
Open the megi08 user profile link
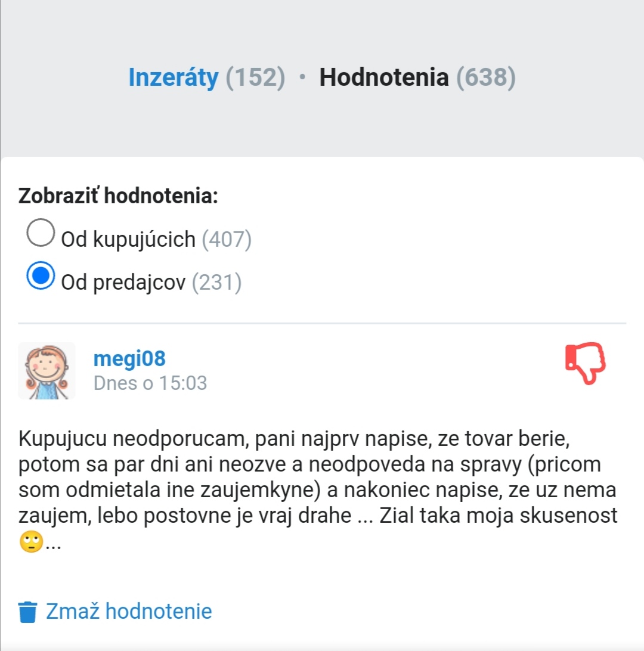point(129,359)
